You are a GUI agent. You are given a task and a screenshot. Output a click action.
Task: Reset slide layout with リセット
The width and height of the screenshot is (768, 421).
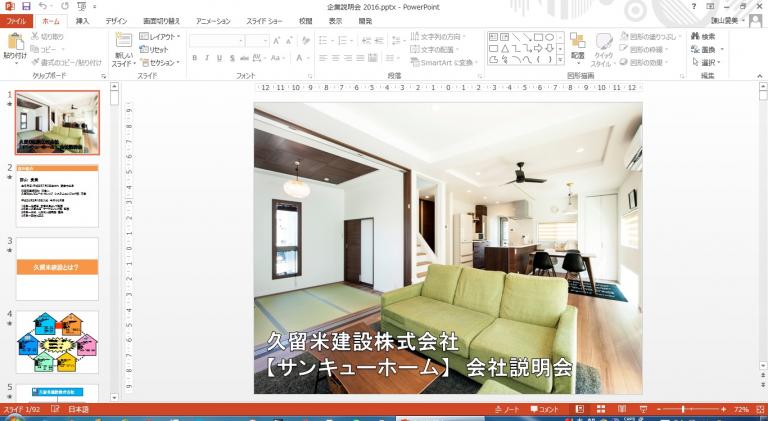[154, 49]
